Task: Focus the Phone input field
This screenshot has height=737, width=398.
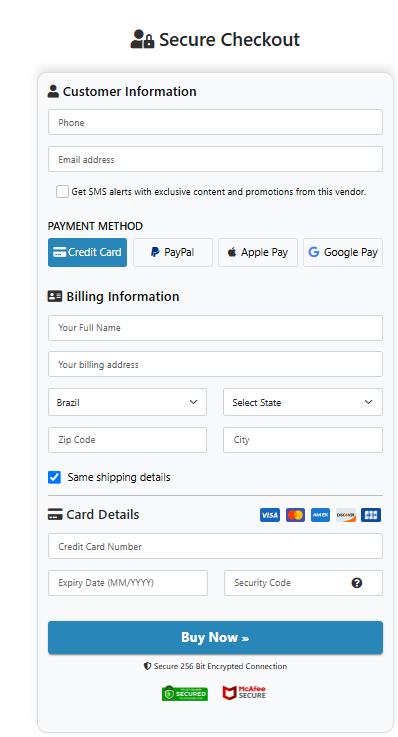Action: (x=215, y=122)
